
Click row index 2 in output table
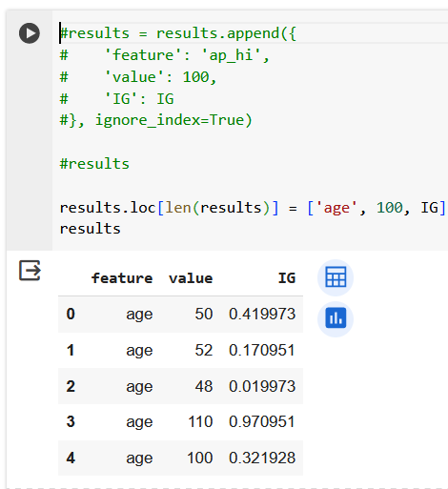point(71,386)
